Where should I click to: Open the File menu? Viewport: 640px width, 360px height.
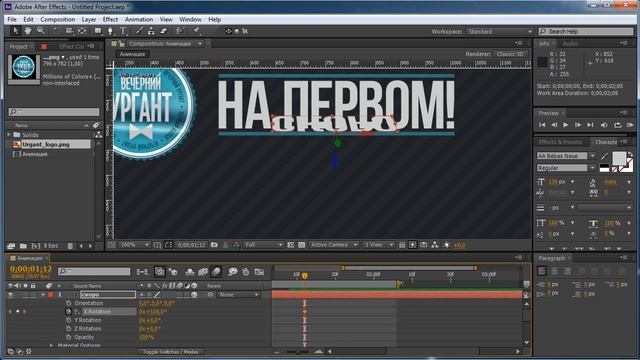[12, 19]
